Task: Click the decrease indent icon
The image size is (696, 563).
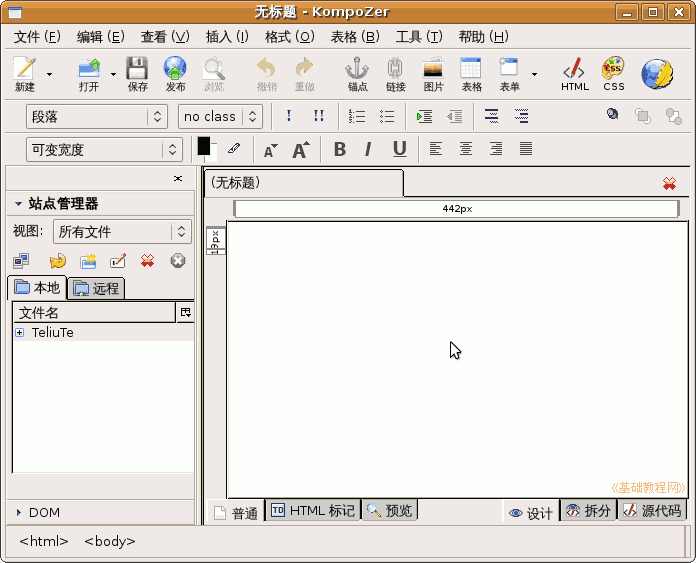Action: (x=455, y=116)
